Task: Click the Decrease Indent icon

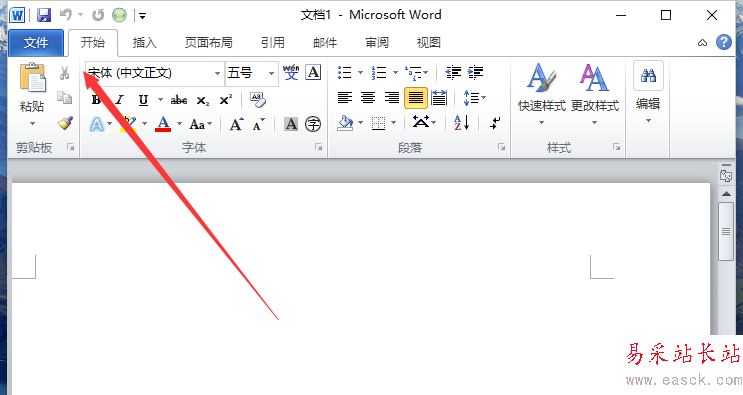Action: click(453, 72)
